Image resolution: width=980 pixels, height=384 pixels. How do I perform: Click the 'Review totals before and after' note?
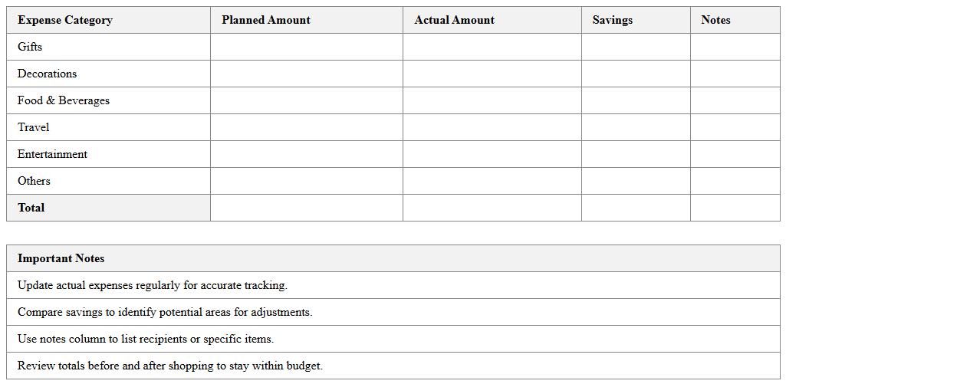pyautogui.click(x=170, y=366)
